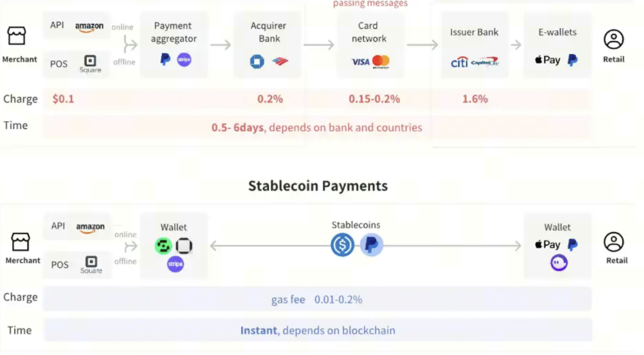
Task: Click the Stripe logo in Payment aggregator
Action: click(x=184, y=60)
